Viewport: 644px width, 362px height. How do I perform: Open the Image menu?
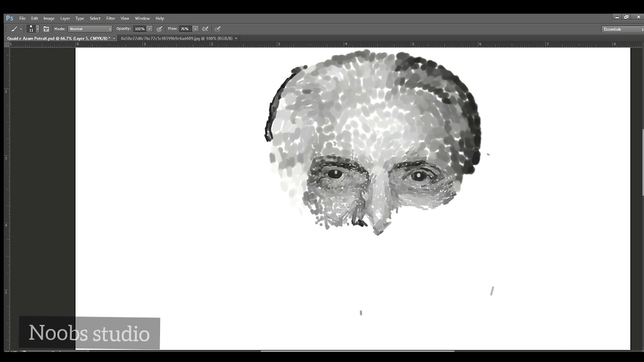point(49,18)
